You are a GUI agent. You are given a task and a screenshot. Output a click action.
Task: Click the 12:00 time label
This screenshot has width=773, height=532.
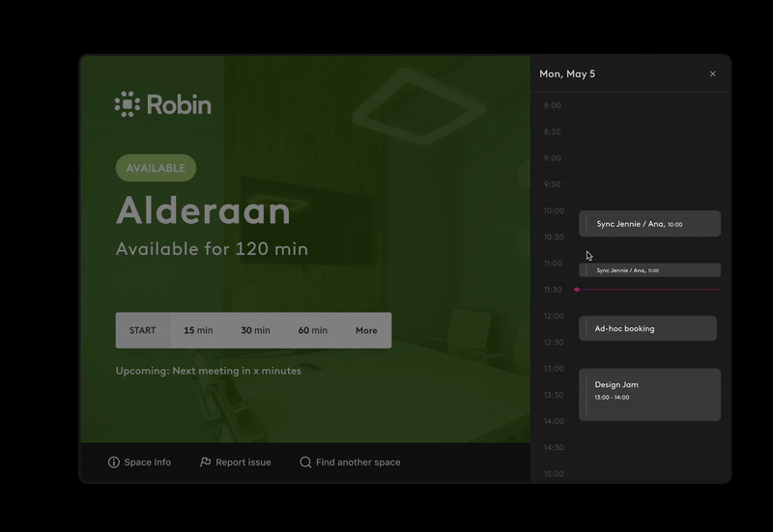tap(554, 316)
